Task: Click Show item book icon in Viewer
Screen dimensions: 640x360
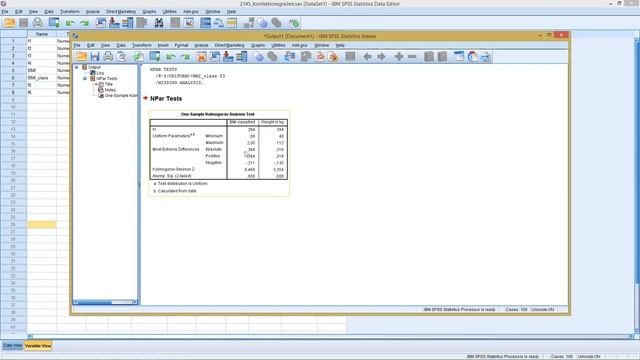Action: pos(429,57)
